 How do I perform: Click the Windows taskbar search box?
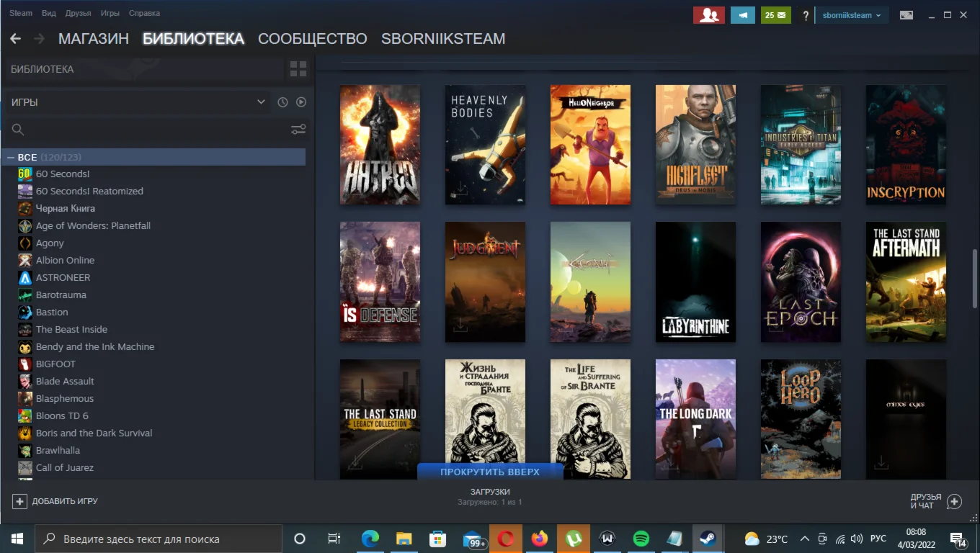pos(158,539)
